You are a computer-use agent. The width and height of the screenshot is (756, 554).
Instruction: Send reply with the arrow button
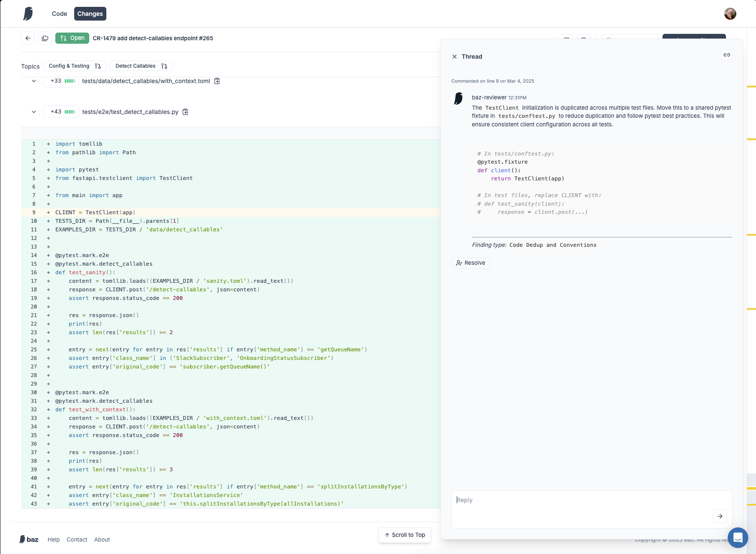click(720, 516)
